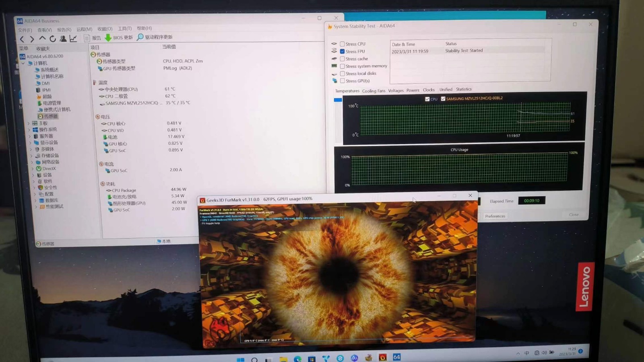This screenshot has width=644, height=362.
Task: Click the user icon in the AIDA64 toolbar
Action: point(63,39)
